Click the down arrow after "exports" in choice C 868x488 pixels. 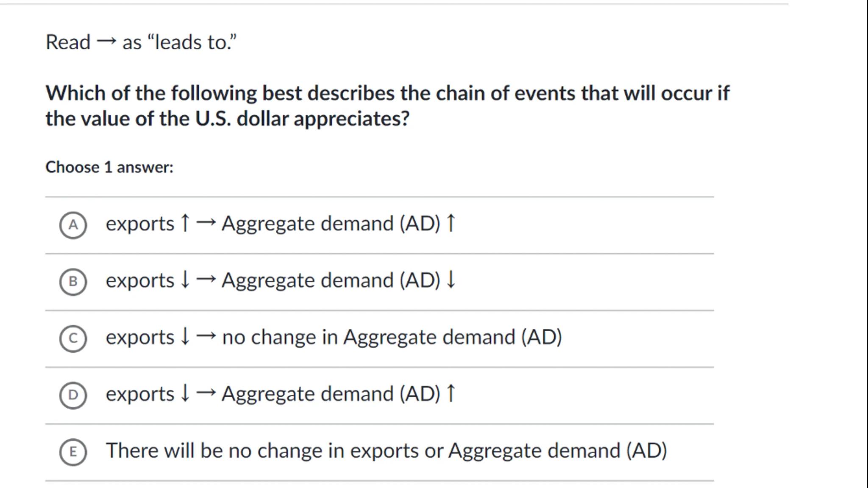click(184, 337)
